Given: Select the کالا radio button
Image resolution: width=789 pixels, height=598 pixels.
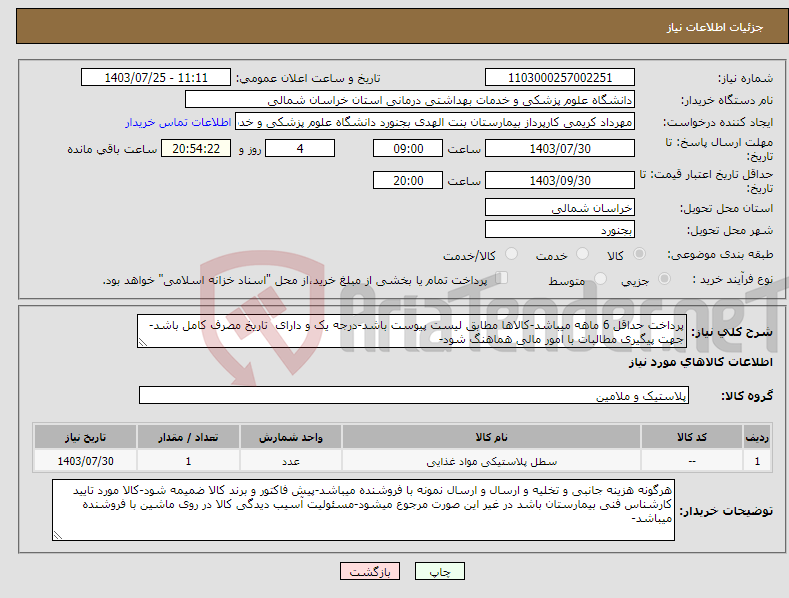Looking at the screenshot, I should click(640, 254).
